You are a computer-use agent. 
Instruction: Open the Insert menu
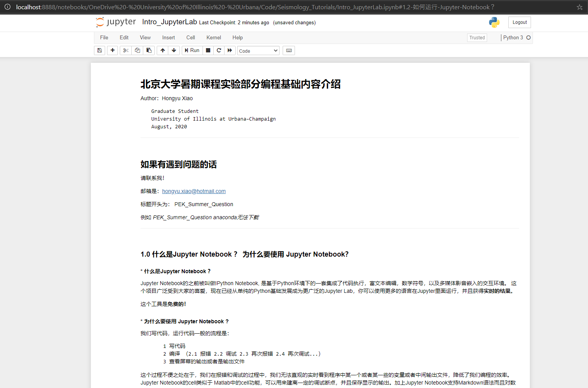point(168,37)
